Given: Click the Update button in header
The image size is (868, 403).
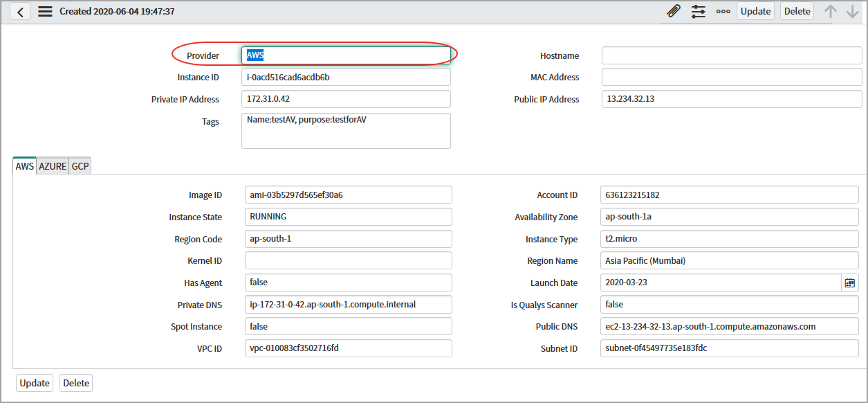Looking at the screenshot, I should (755, 11).
